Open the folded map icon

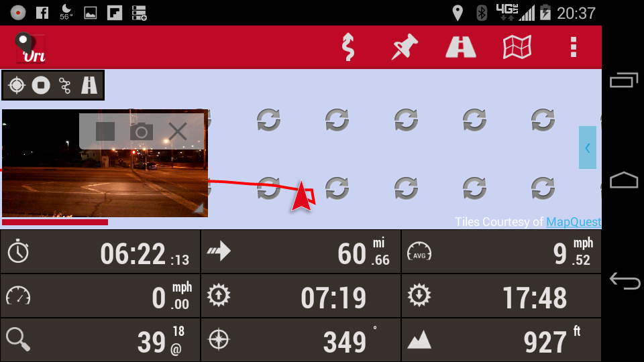(517, 47)
